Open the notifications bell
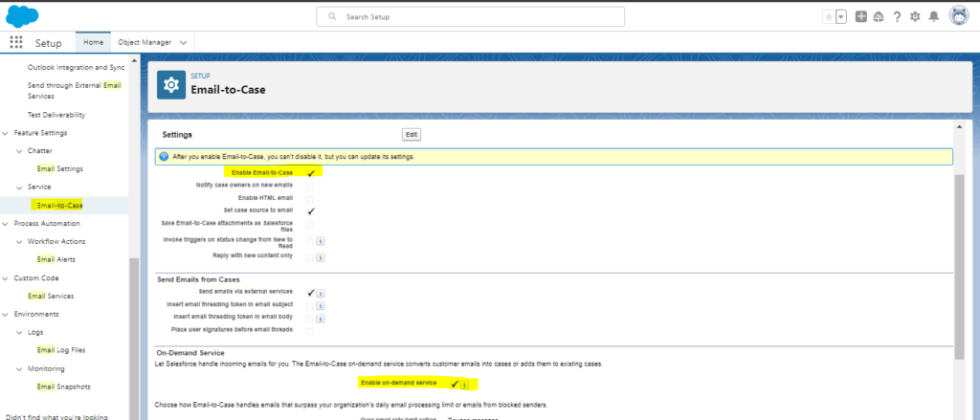The image size is (980, 420). (x=933, y=16)
